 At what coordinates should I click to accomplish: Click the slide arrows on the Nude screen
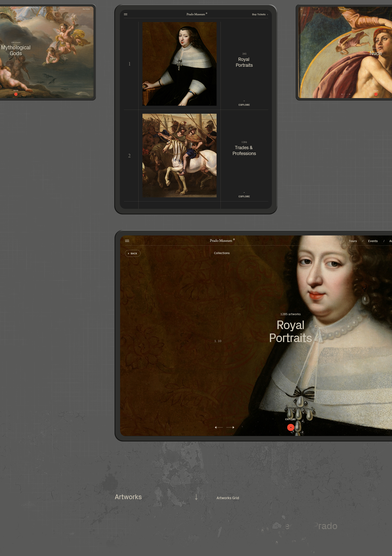346,94
